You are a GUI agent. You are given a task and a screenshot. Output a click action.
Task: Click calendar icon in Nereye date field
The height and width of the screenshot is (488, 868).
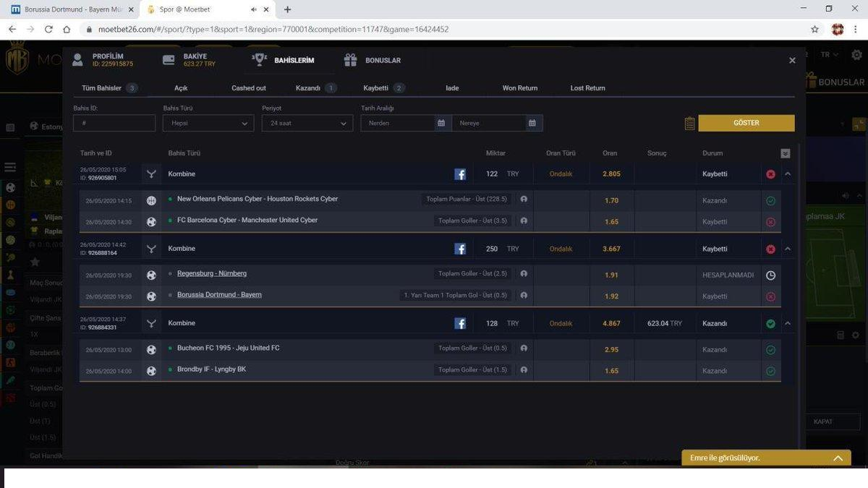[x=532, y=123]
